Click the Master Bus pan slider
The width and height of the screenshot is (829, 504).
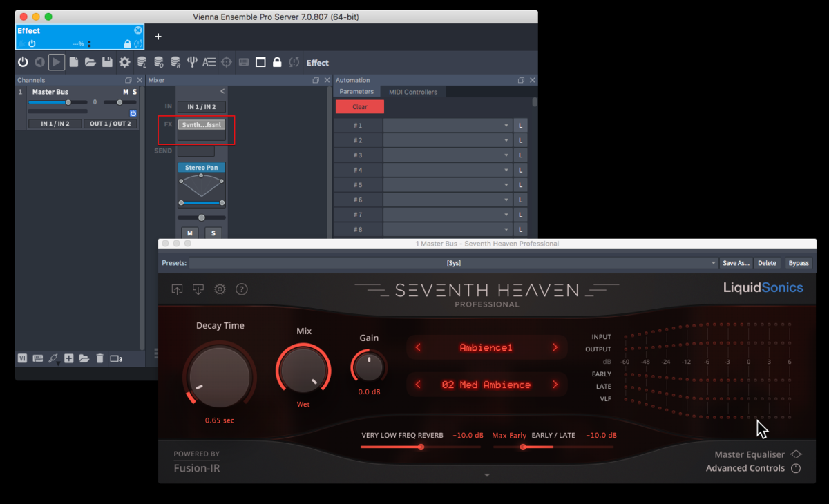120,102
